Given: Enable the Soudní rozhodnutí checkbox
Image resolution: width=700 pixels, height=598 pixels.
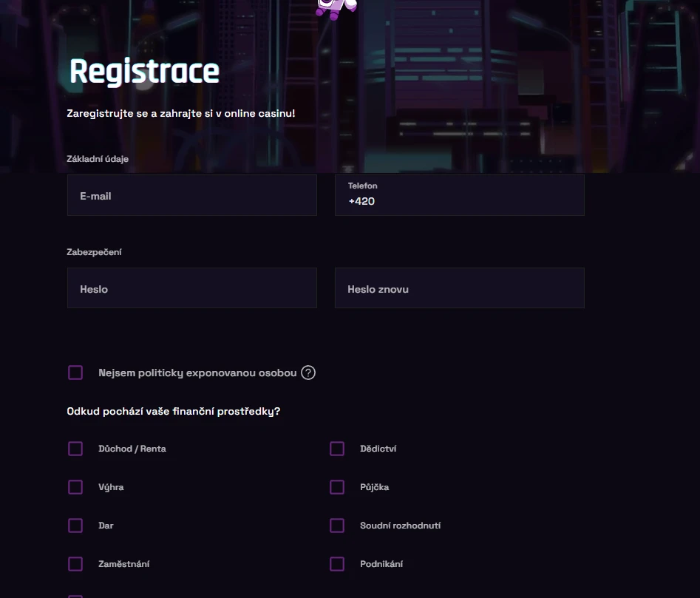Looking at the screenshot, I should 337,526.
